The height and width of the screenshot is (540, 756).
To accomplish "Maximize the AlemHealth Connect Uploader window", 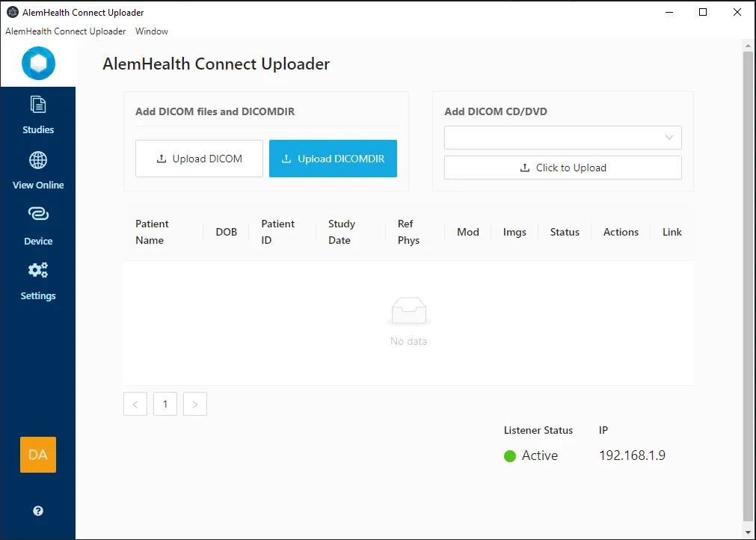I will (x=703, y=13).
